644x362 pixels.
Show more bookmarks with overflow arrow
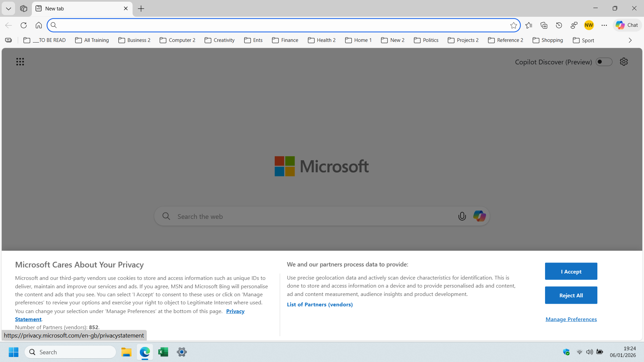(630, 40)
